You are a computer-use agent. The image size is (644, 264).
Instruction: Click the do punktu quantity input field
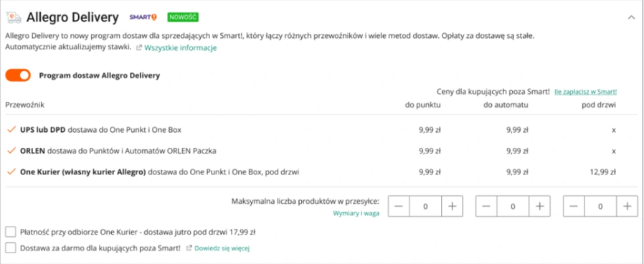click(x=425, y=206)
